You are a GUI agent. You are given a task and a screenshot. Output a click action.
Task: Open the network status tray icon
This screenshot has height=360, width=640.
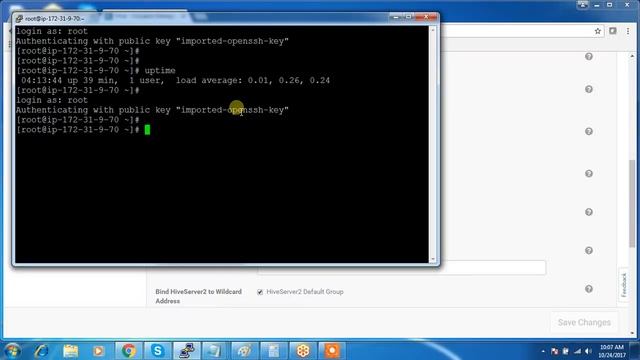(x=577, y=351)
